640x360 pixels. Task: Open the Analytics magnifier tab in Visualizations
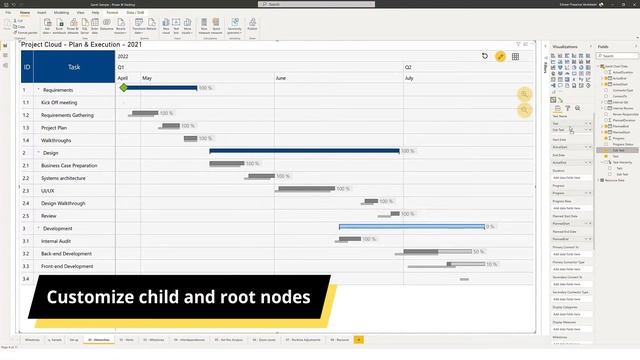577,108
